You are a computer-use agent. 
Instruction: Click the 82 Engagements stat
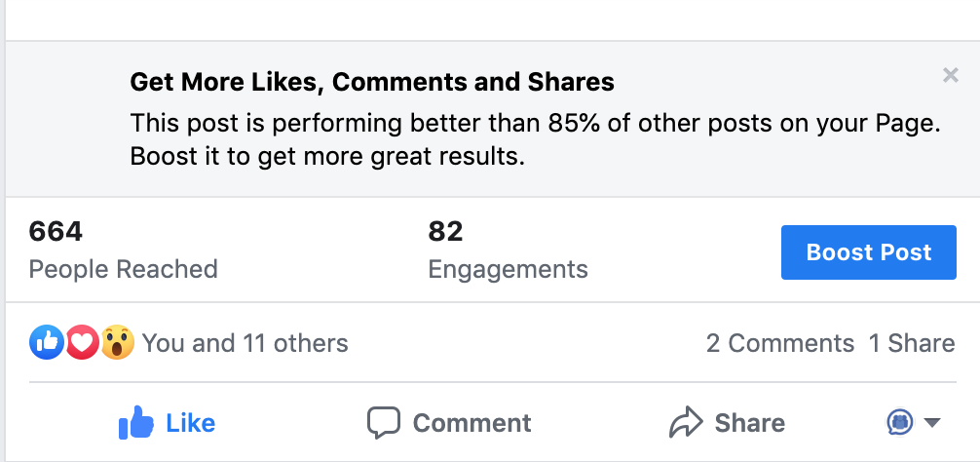509,250
